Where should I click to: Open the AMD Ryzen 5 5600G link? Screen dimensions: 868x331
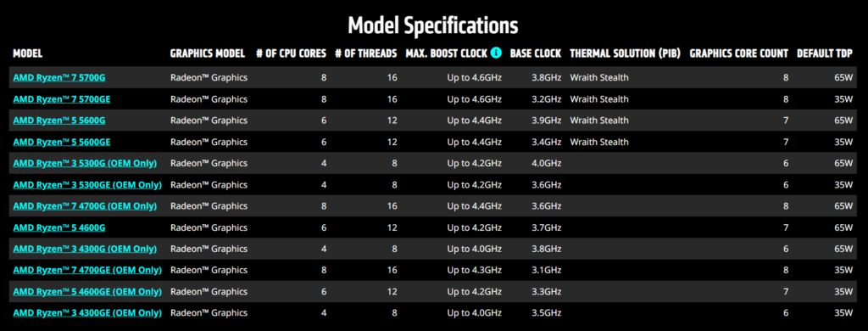tap(59, 121)
